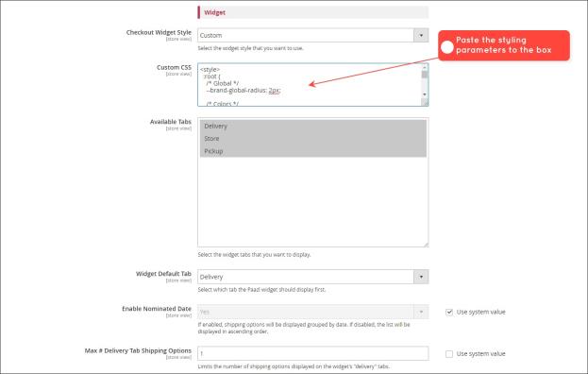This screenshot has height=374, width=588.
Task: Open the Enable Nominated Date dropdown
Action: 312,312
